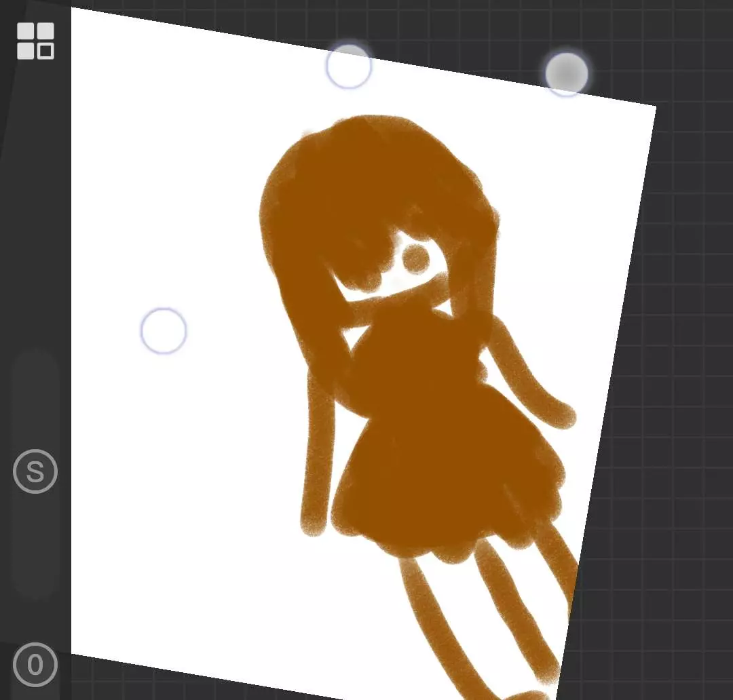Click the white face area below the eye
Screen dimensions: 733x700
(x=380, y=290)
